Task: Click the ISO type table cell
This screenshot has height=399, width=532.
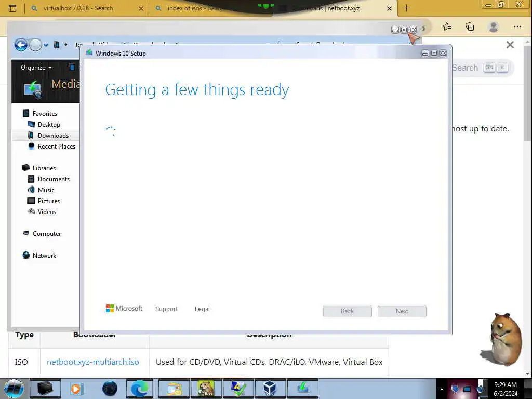Action: [x=24, y=362]
